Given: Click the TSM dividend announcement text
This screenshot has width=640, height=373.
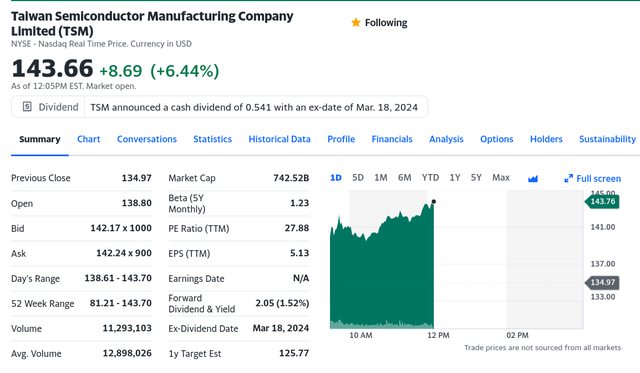Looking at the screenshot, I should click(x=254, y=107).
